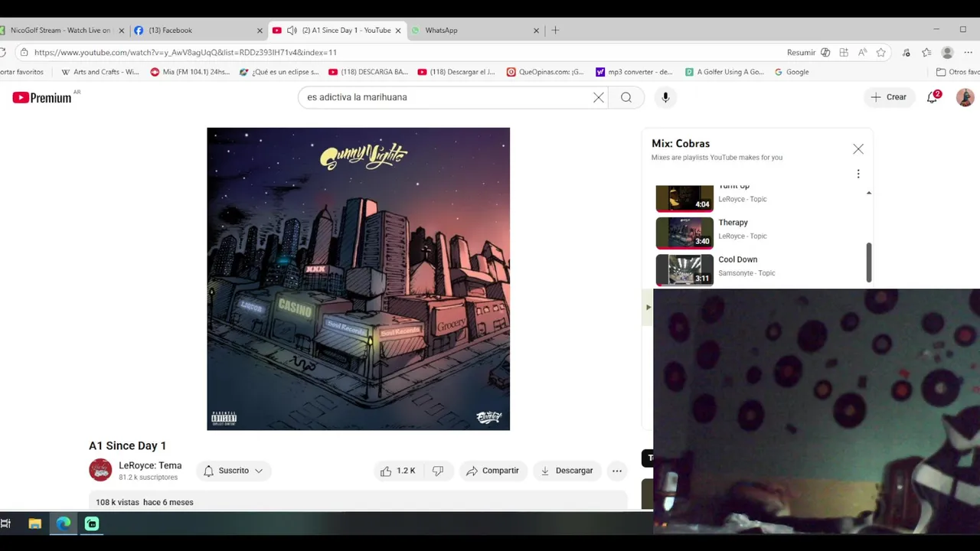
Task: Click the Crear button
Action: coord(888,97)
